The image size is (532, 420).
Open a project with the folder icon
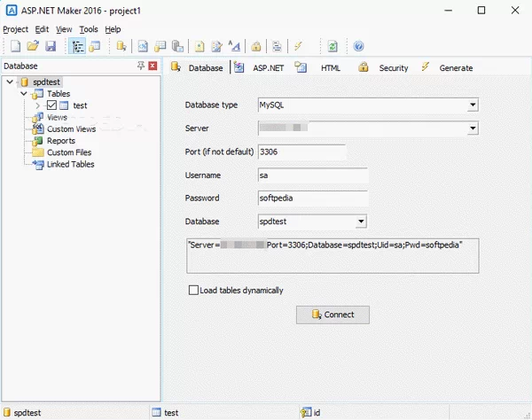(x=33, y=46)
